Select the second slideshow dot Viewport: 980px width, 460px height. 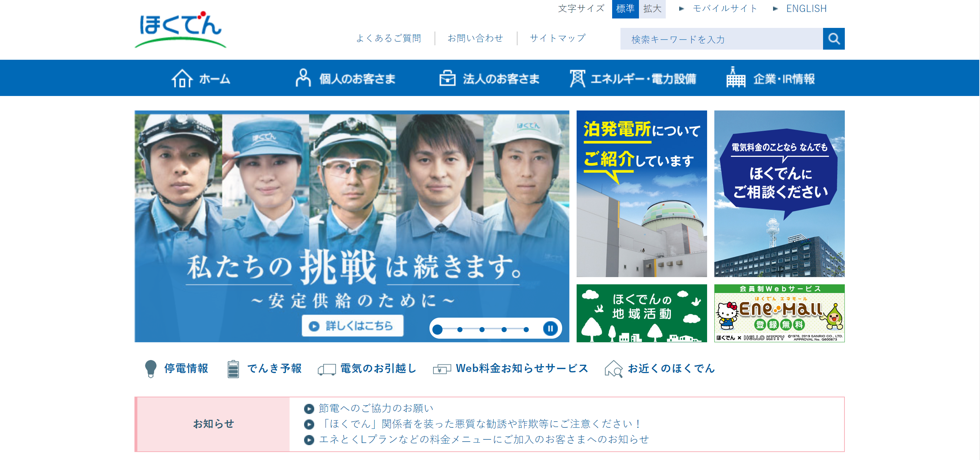(x=460, y=330)
